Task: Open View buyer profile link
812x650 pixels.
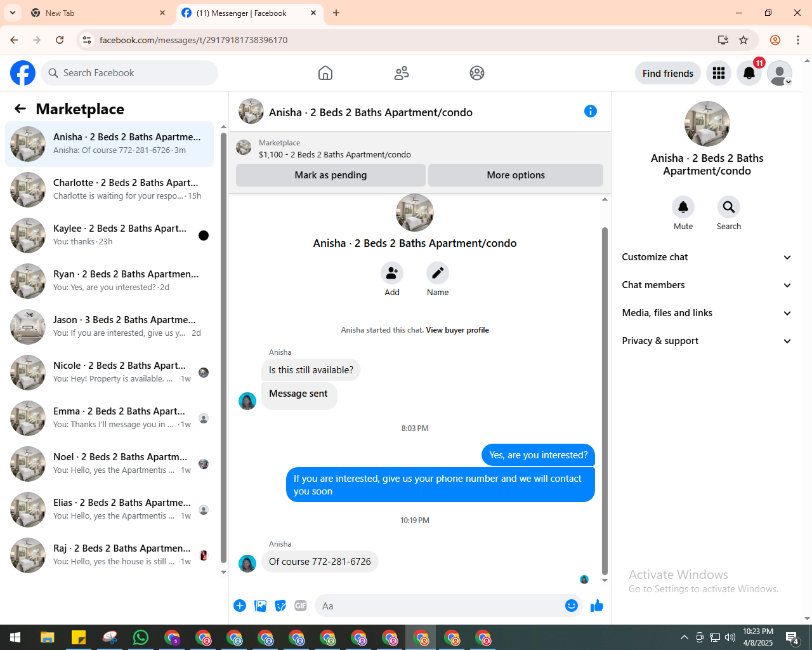Action: (457, 330)
